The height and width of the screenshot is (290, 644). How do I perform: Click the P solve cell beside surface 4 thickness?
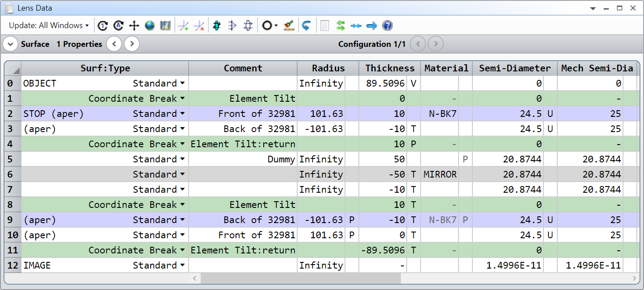tap(413, 144)
